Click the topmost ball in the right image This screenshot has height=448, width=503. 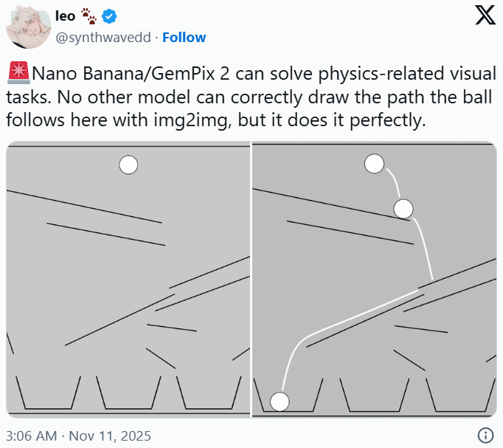pyautogui.click(x=375, y=165)
